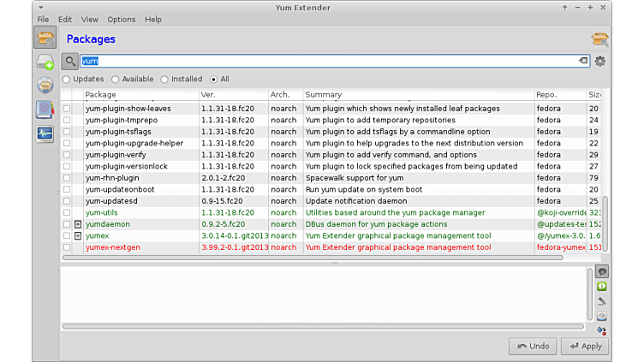Check the yum-updatesd package
The height and width of the screenshot is (362, 644).
67,201
